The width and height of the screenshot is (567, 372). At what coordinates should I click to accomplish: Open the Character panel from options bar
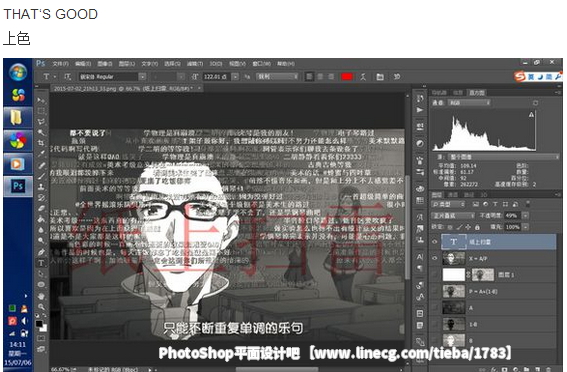coord(380,77)
